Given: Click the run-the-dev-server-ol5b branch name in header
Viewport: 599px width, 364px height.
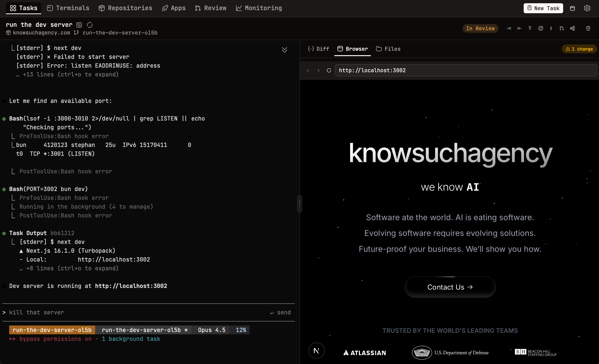Looking at the screenshot, I should 120,33.
